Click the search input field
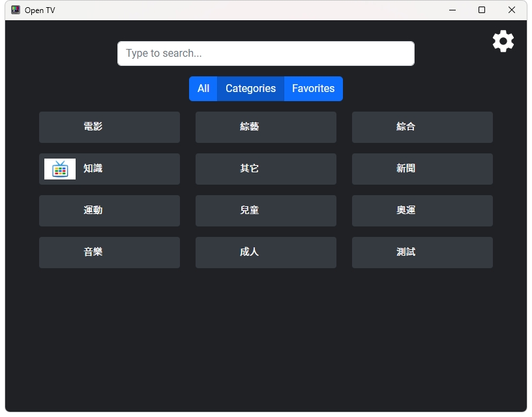532x417 pixels. click(x=265, y=54)
